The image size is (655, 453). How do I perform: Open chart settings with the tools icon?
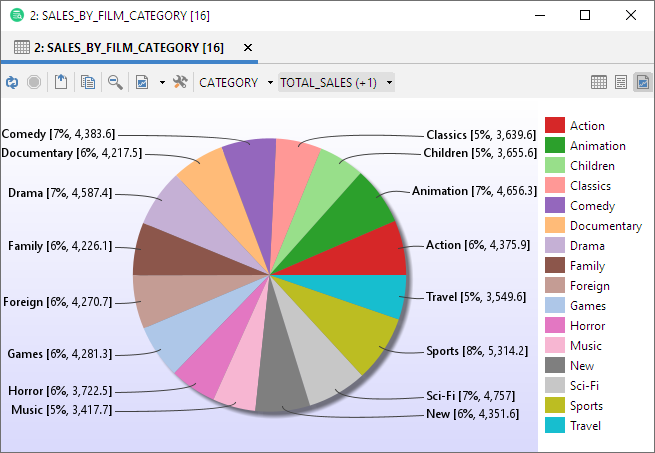[x=180, y=83]
